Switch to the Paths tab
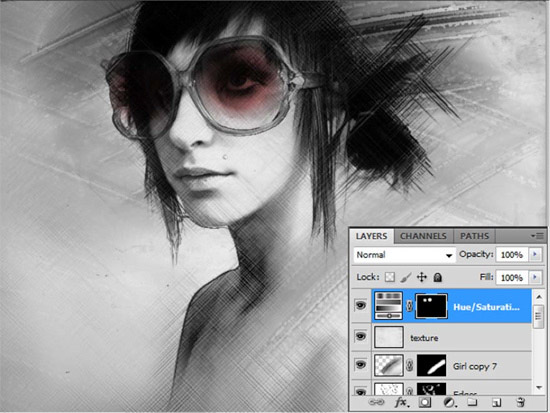 (474, 236)
